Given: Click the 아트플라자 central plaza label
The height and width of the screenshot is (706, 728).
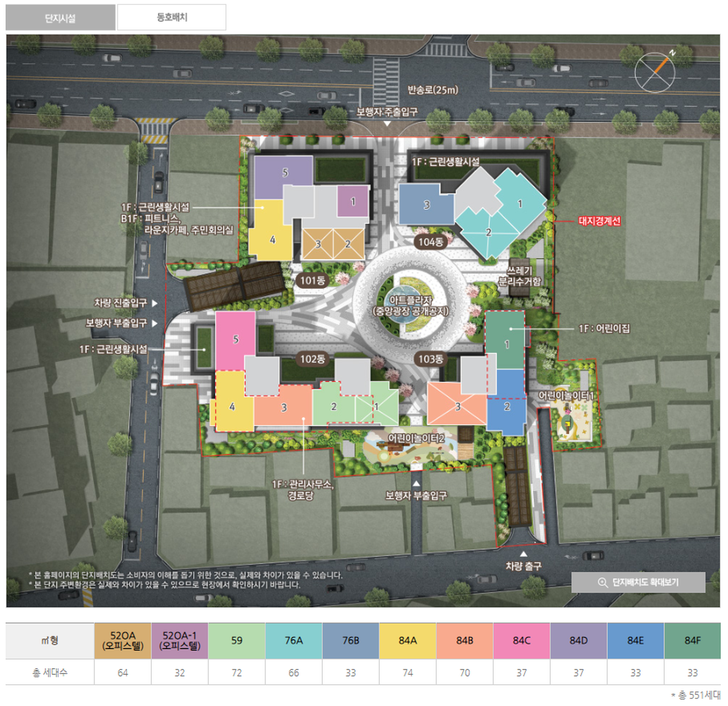Looking at the screenshot, I should [411, 306].
